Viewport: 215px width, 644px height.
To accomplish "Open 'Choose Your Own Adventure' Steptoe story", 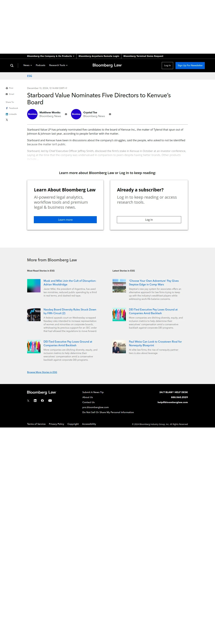I will tap(154, 283).
